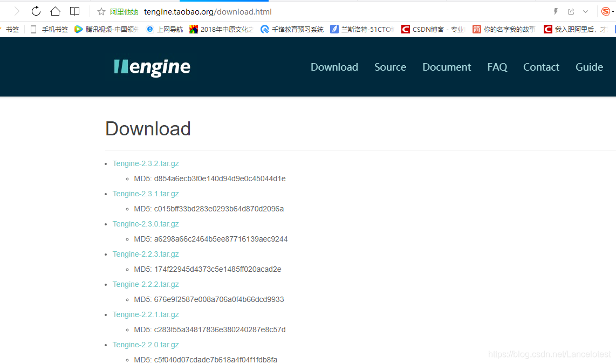Image resolution: width=616 pixels, height=364 pixels.
Task: Open reading mode book icon
Action: point(74,11)
